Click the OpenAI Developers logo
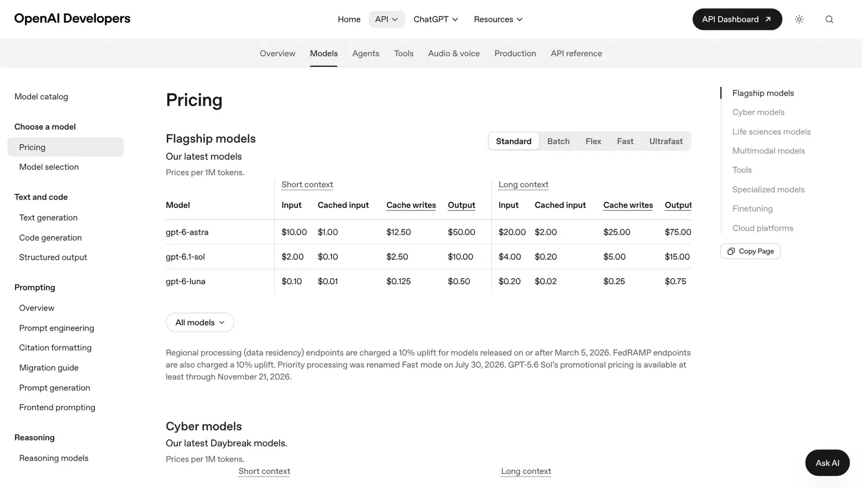Viewport: 868px width, 488px height. click(72, 18)
